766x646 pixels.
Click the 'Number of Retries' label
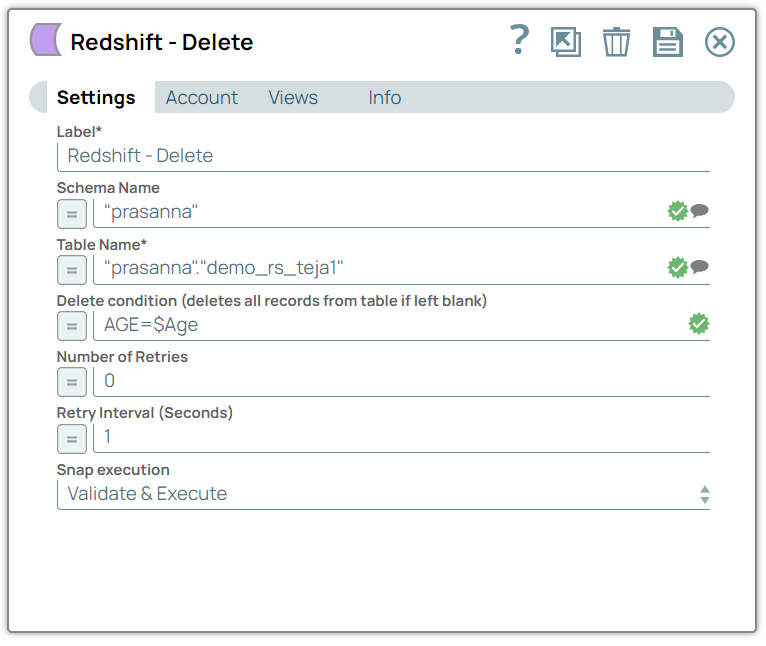pos(122,357)
